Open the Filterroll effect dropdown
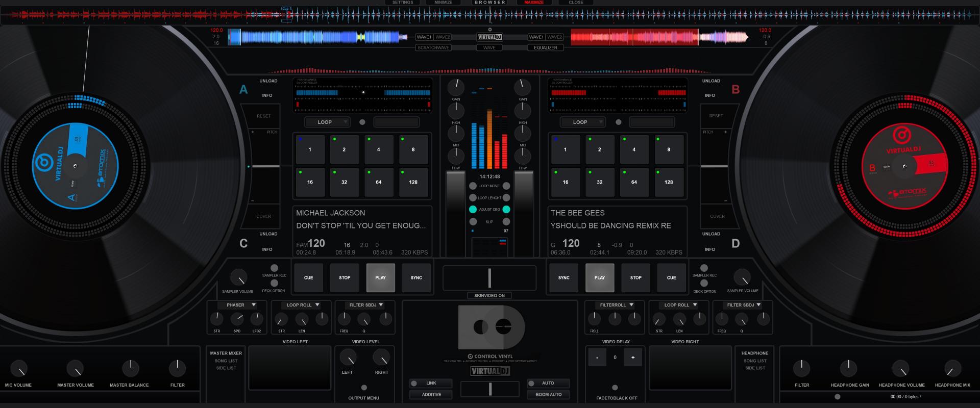Image resolution: width=980 pixels, height=408 pixels. tap(616, 305)
